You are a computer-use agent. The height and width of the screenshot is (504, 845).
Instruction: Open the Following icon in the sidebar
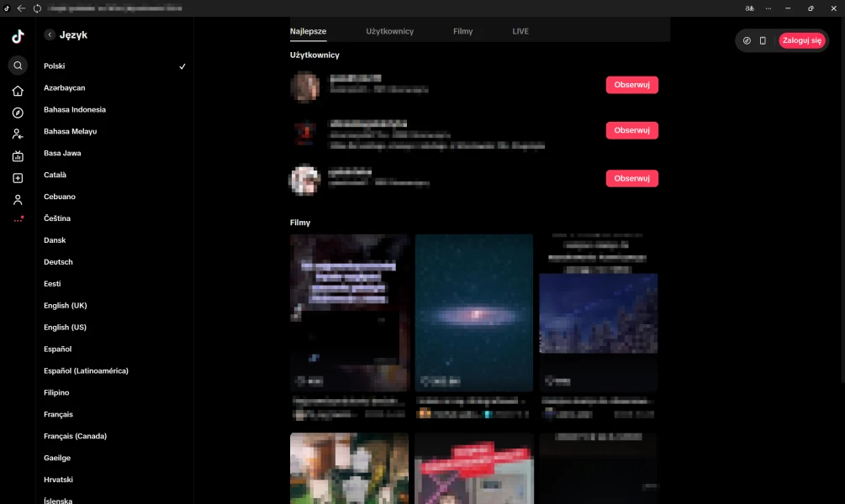(18, 134)
